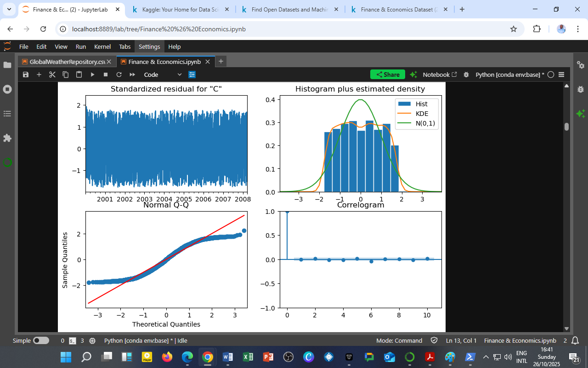Open the Kernel menu
588x368 pixels.
102,46
